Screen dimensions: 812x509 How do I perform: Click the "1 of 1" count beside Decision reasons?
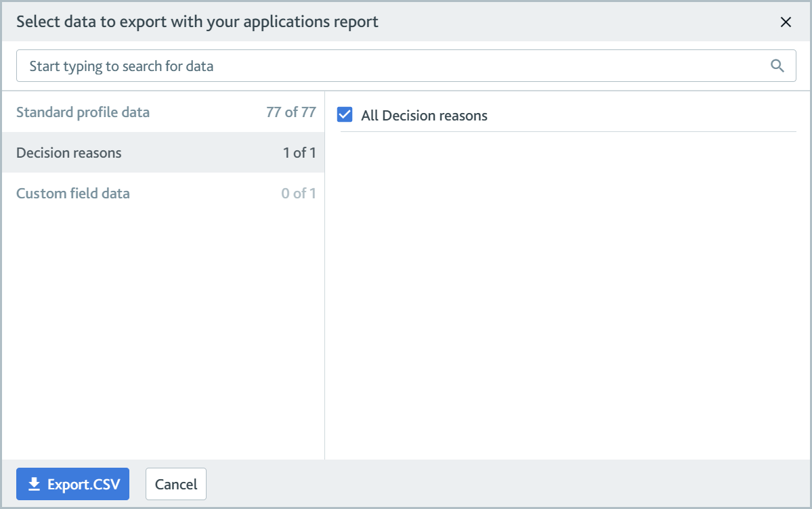click(300, 152)
